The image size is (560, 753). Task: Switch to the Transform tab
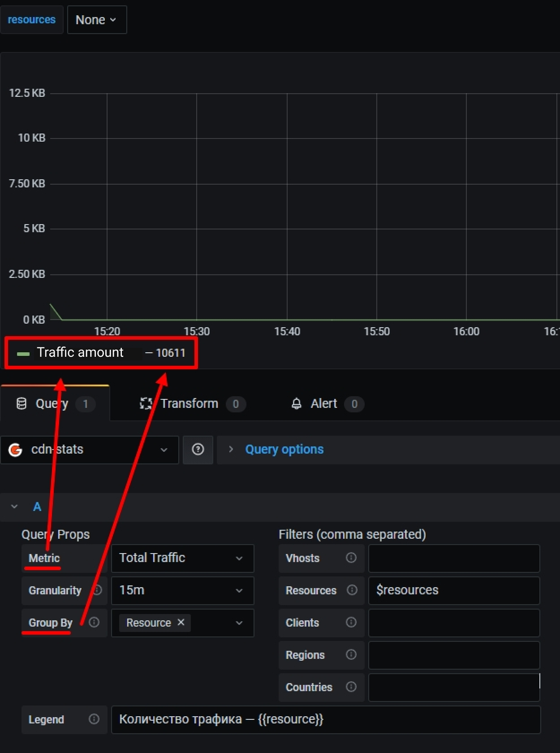click(x=189, y=404)
